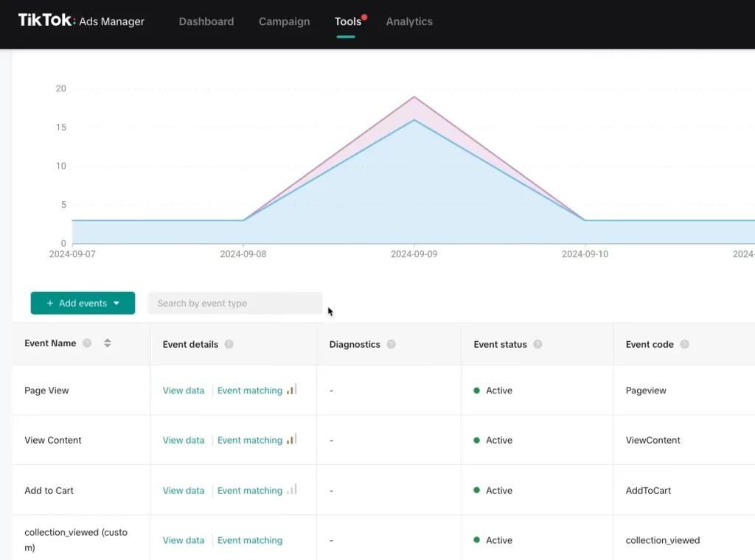The image size is (755, 560).
Task: Open Event matching for Page View
Action: [250, 391]
